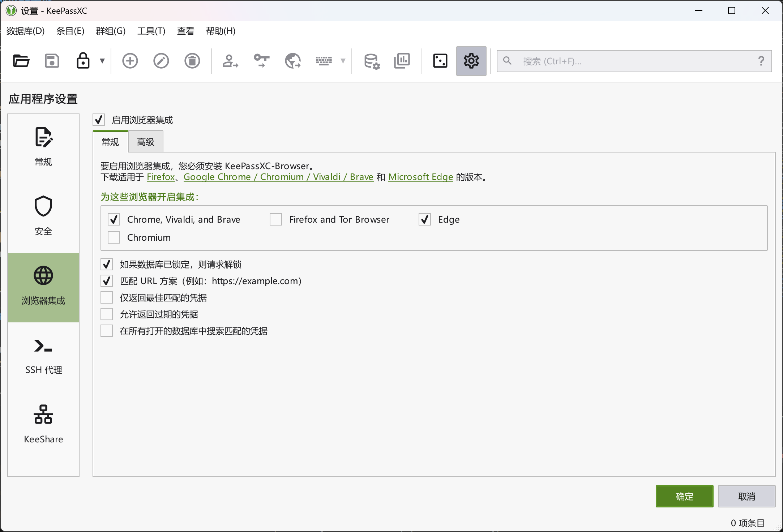783x532 pixels.
Task: Copy URL with globe arrow icon
Action: [x=292, y=61]
